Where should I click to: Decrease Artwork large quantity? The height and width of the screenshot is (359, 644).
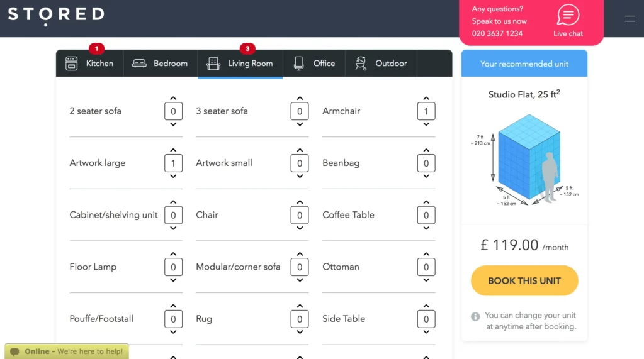pos(174,177)
